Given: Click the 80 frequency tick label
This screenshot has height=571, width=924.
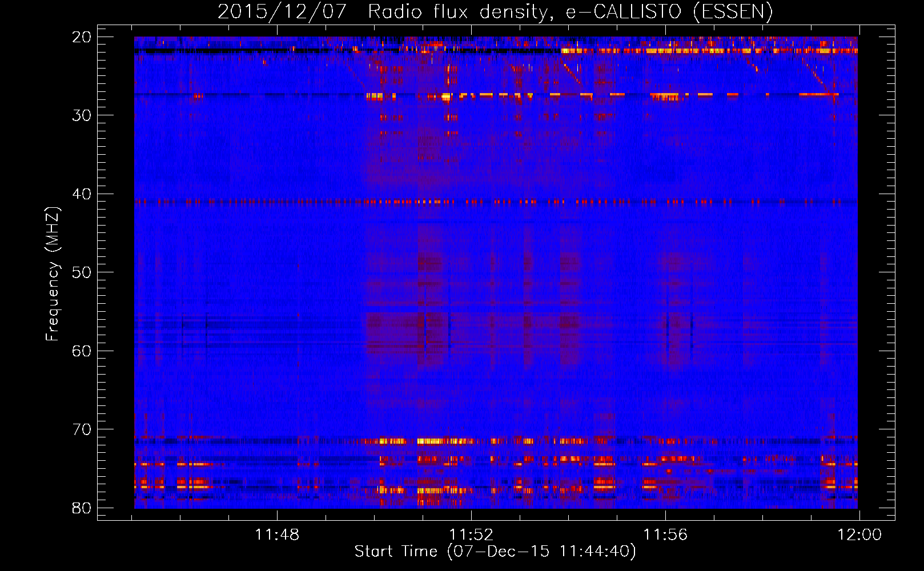Looking at the screenshot, I should 82,508.
